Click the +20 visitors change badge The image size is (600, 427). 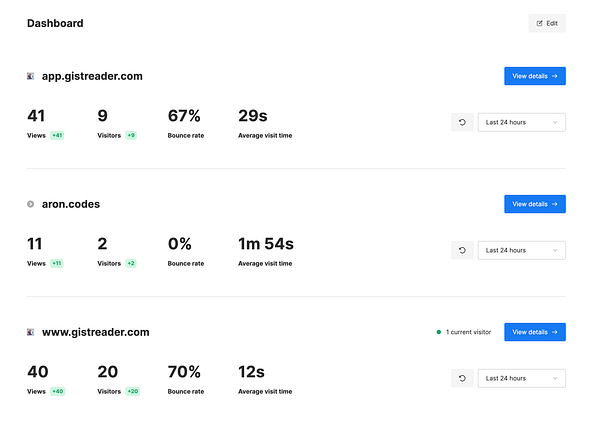click(x=132, y=391)
